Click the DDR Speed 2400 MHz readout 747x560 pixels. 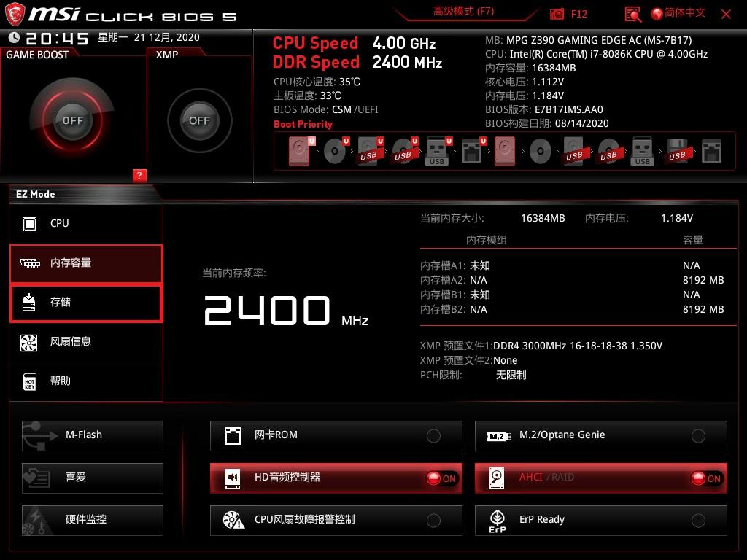tap(357, 63)
